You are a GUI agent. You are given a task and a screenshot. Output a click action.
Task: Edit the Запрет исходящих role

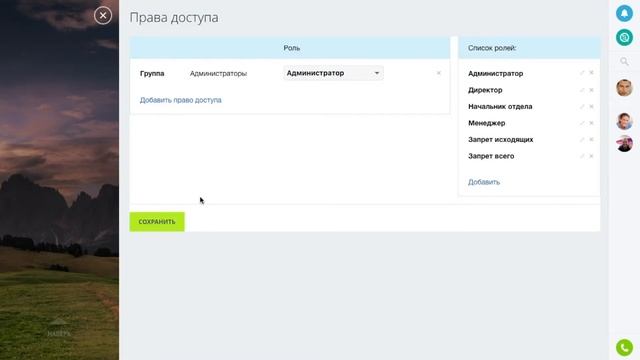tap(582, 140)
